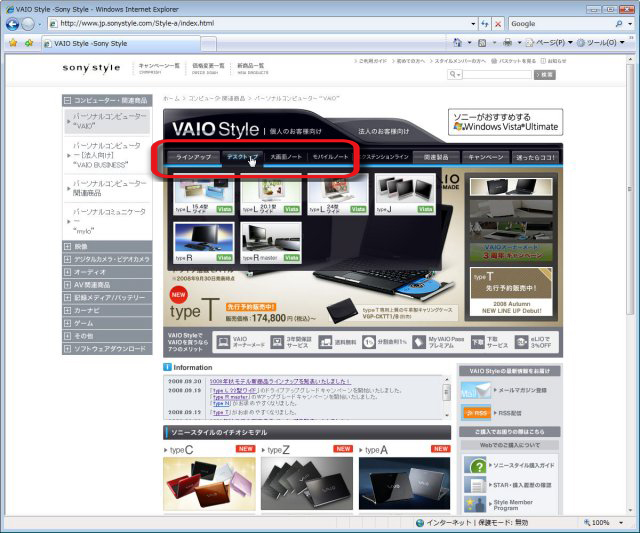
Task: Select the モバイルノート tab
Action: tap(330, 157)
